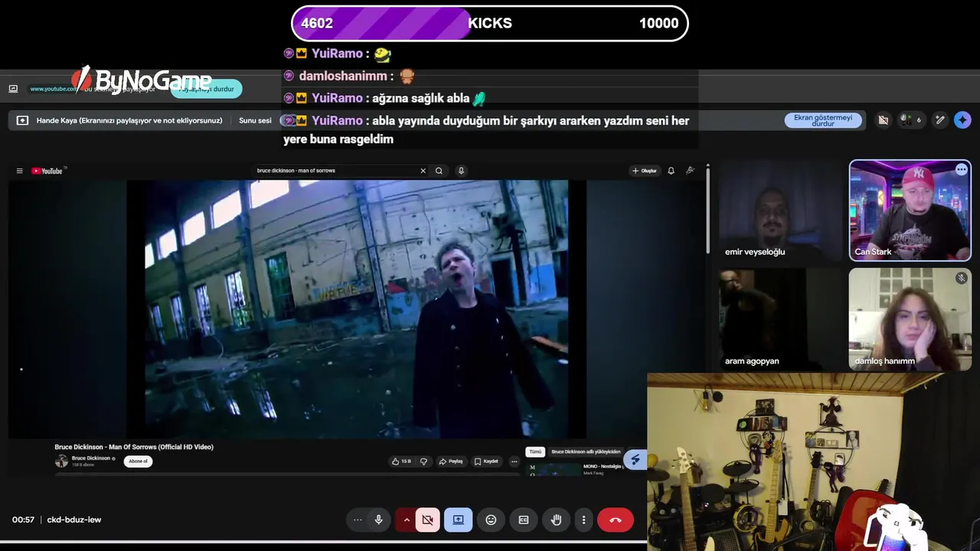
Task: Click the Hande Kaya screen sharing notice
Action: [129, 120]
